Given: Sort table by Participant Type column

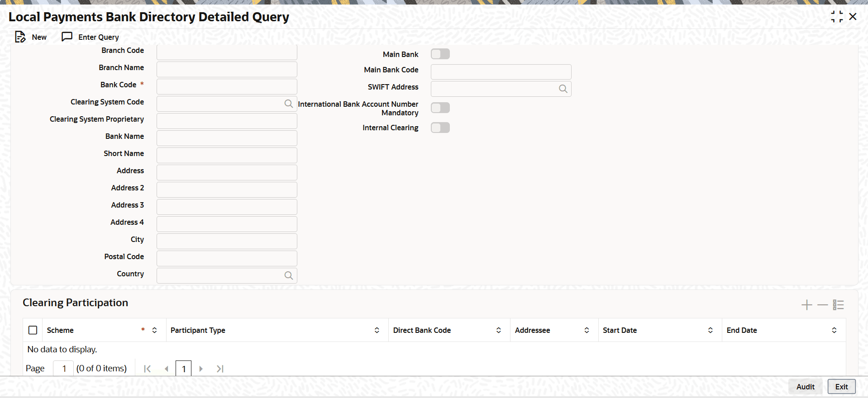Looking at the screenshot, I should 377,330.
